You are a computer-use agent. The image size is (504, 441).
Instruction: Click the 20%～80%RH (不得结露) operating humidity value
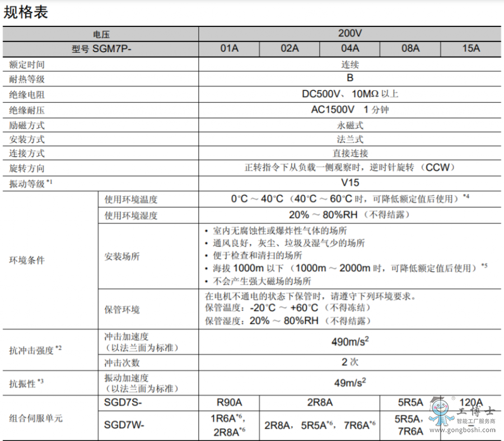coord(350,215)
